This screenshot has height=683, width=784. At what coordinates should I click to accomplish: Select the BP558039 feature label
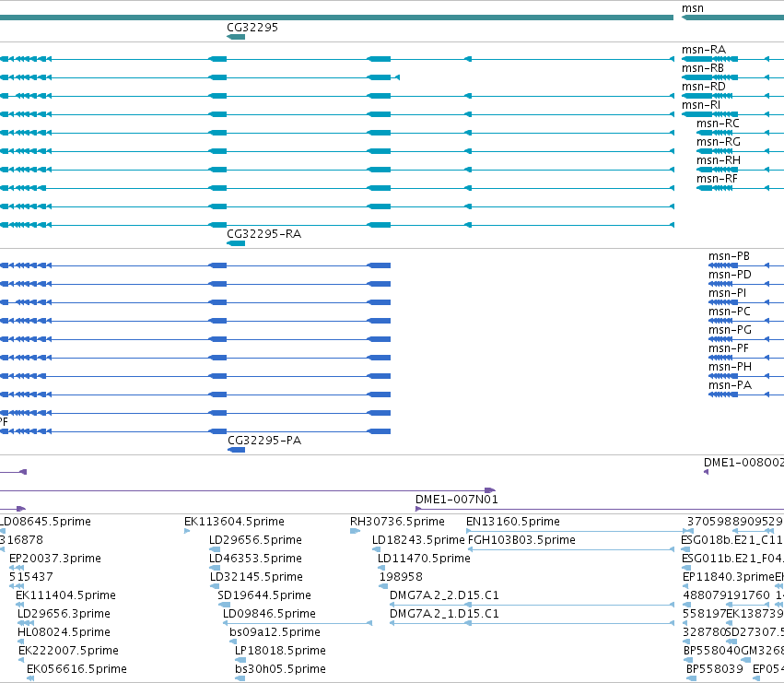[715, 669]
